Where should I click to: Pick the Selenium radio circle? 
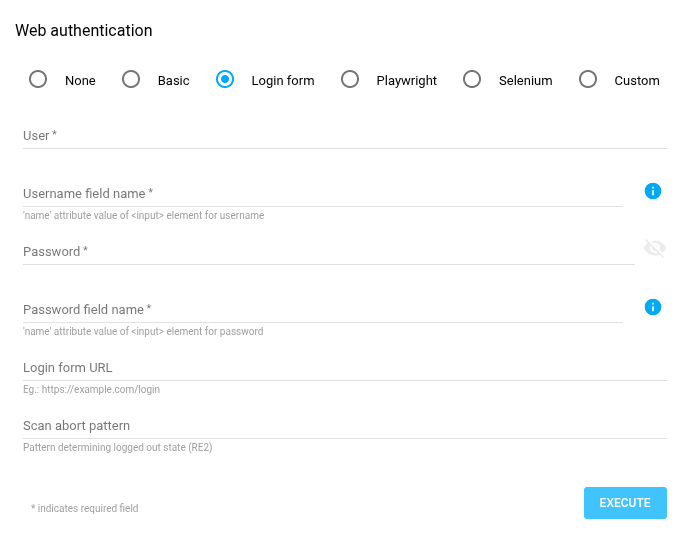click(472, 79)
